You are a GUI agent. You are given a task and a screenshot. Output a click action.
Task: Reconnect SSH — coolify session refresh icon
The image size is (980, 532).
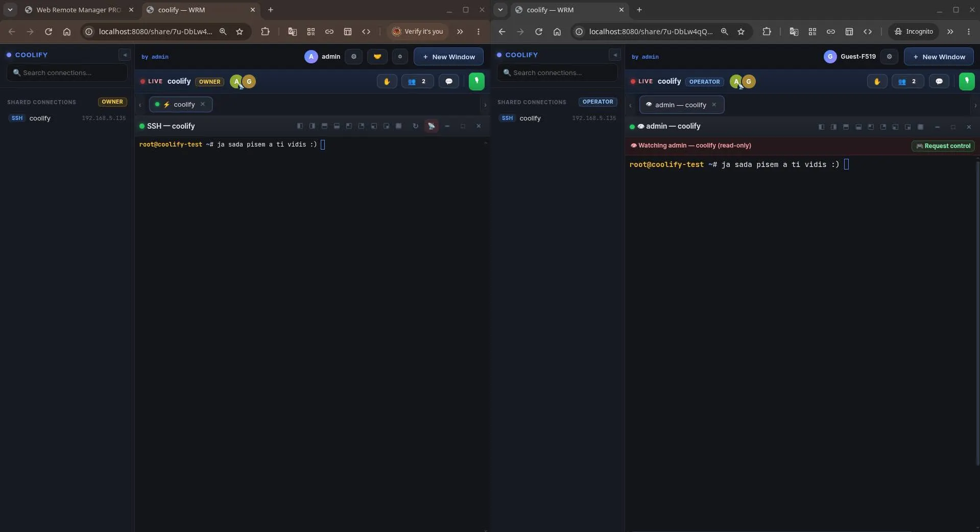pos(415,126)
